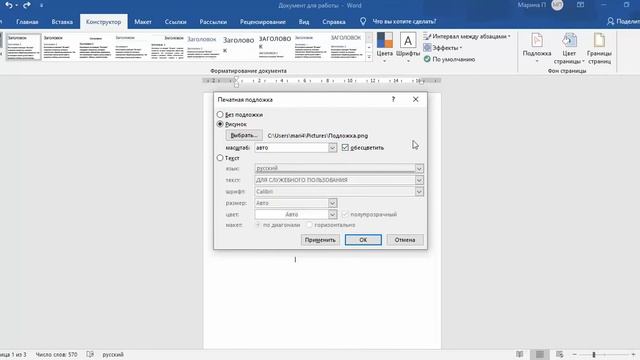The height and width of the screenshot is (360, 640).
Task: Select Текст radio option
Action: (220, 158)
